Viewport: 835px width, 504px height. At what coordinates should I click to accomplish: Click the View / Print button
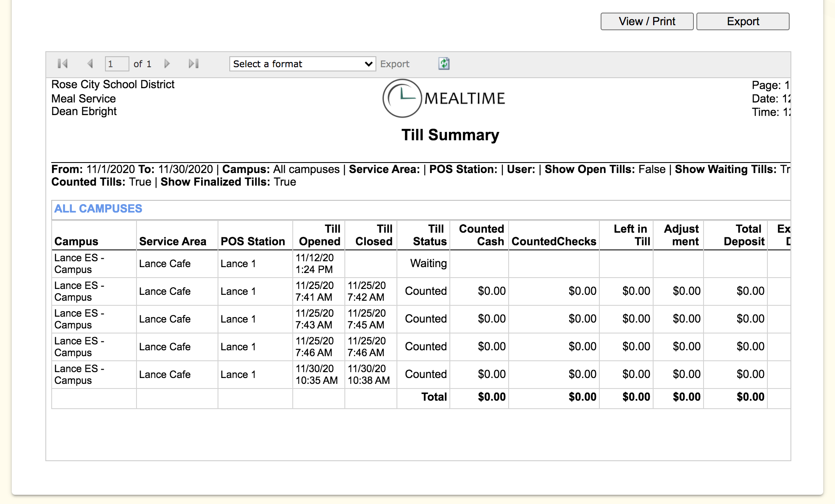[x=647, y=21]
